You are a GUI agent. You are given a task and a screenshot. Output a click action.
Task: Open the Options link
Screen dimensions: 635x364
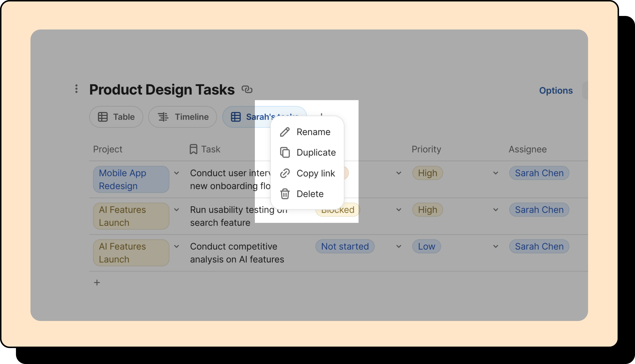[555, 90]
